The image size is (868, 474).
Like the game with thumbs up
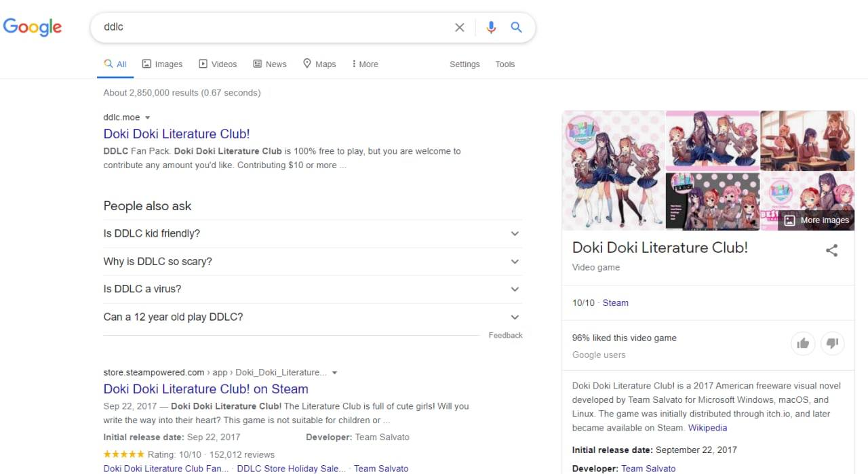(803, 343)
